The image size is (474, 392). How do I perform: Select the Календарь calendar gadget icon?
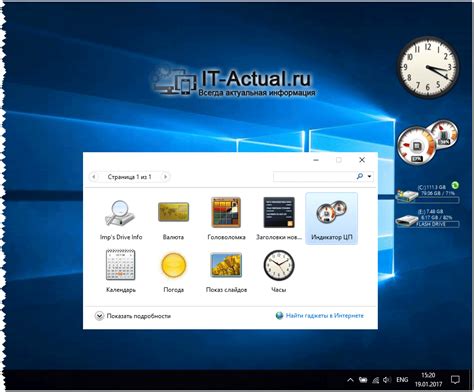tap(121, 265)
